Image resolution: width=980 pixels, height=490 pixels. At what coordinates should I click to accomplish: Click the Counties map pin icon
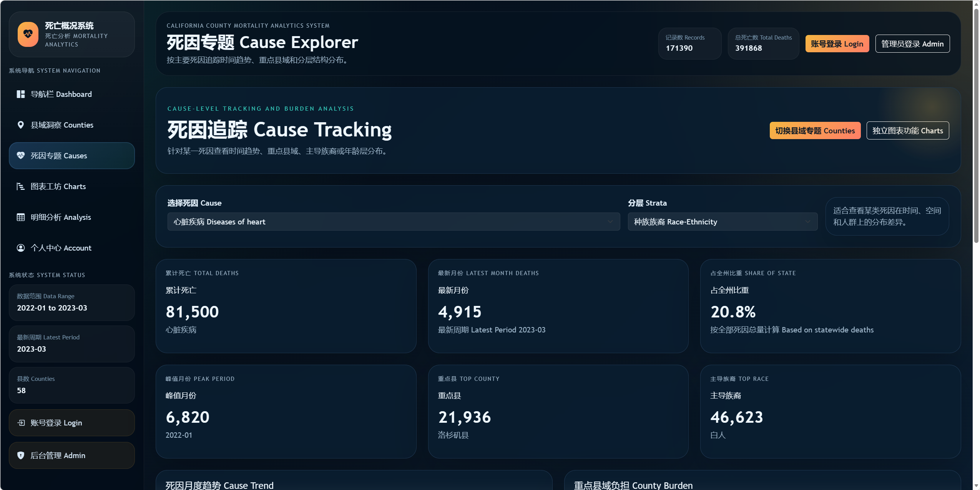click(x=21, y=125)
